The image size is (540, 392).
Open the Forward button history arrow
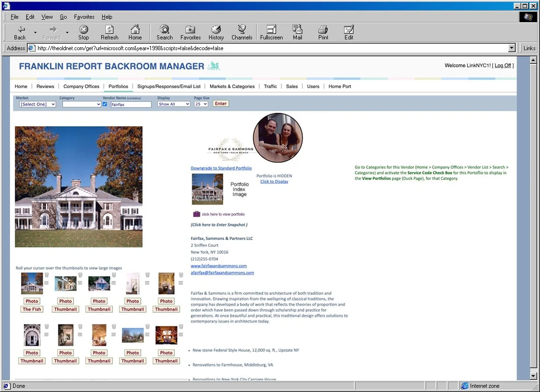click(67, 33)
